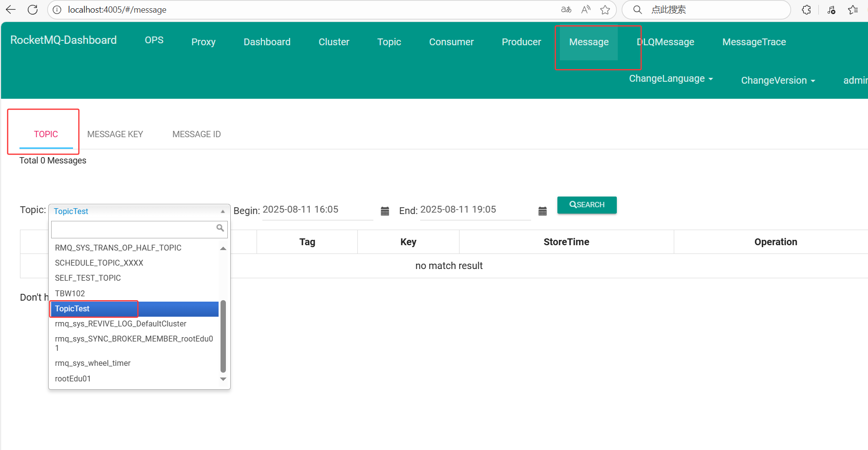The height and width of the screenshot is (450, 868).
Task: Expand the ChangeVersion dropdown
Action: (x=777, y=81)
